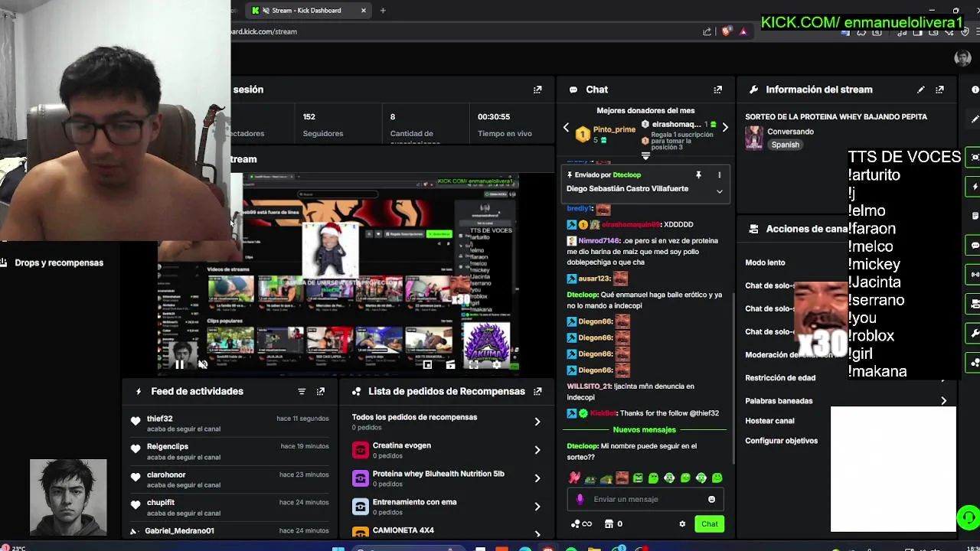Open Hostear canal action
This screenshot has height=551, width=980.
[769, 421]
